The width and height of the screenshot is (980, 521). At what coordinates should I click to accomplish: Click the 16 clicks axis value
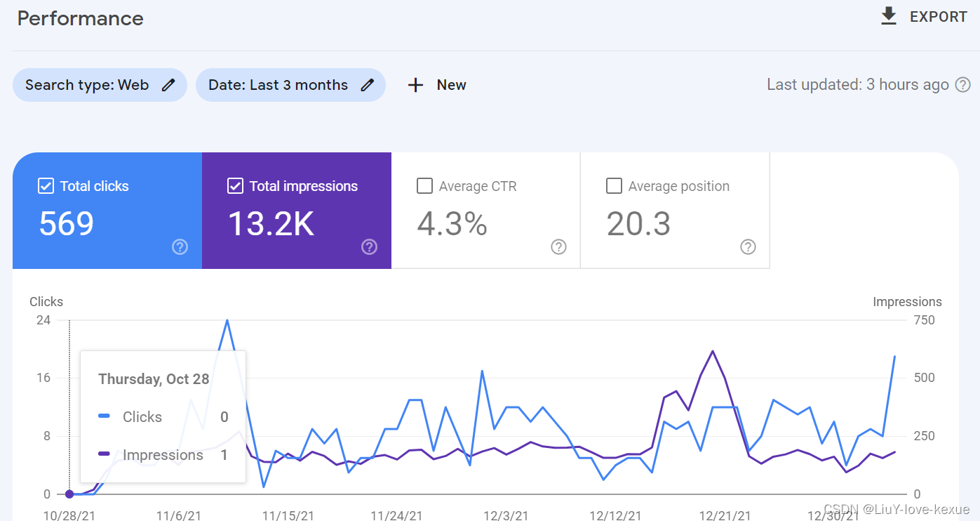pos(43,378)
